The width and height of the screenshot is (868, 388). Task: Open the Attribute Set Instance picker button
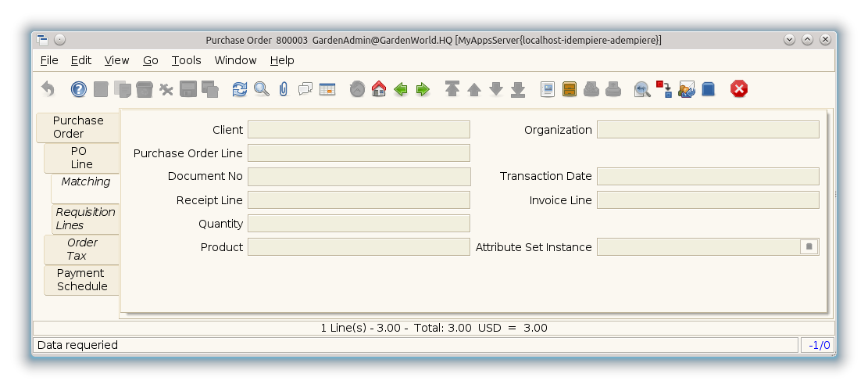pyautogui.click(x=809, y=247)
